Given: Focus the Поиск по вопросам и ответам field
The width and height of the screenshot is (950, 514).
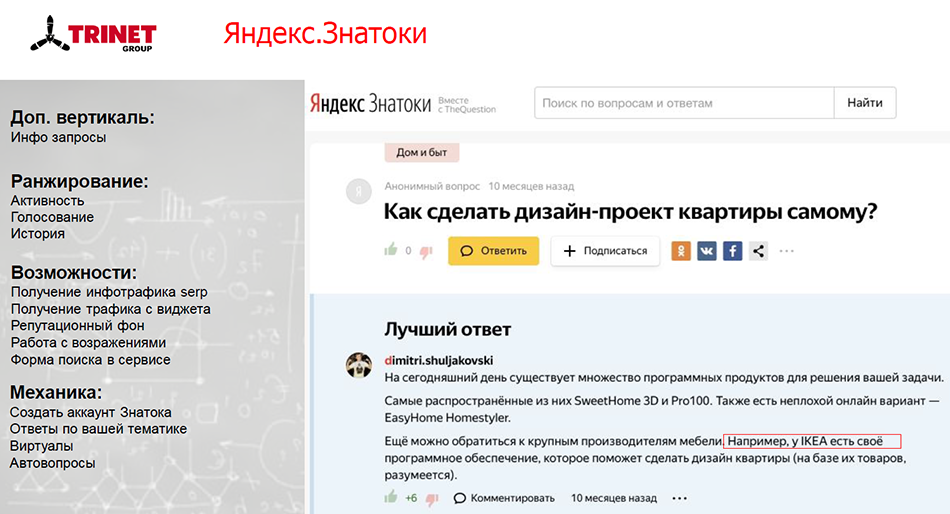Looking at the screenshot, I should (684, 103).
